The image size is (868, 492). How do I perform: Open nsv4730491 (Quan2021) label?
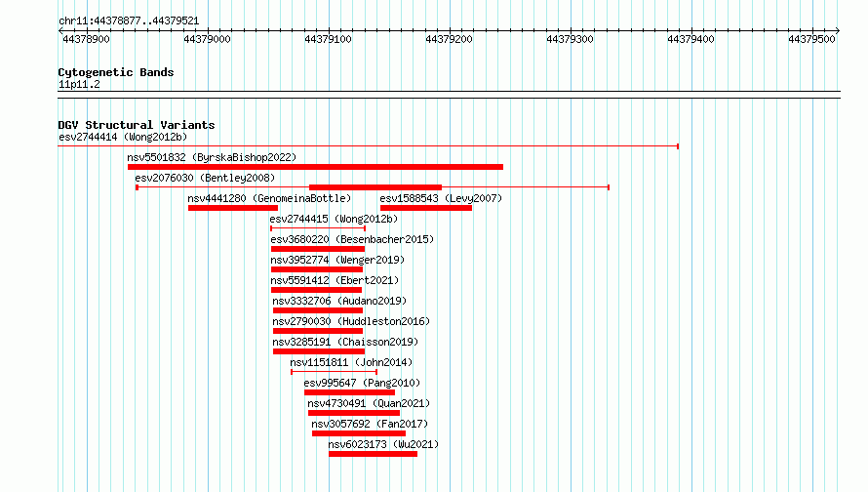click(x=369, y=403)
